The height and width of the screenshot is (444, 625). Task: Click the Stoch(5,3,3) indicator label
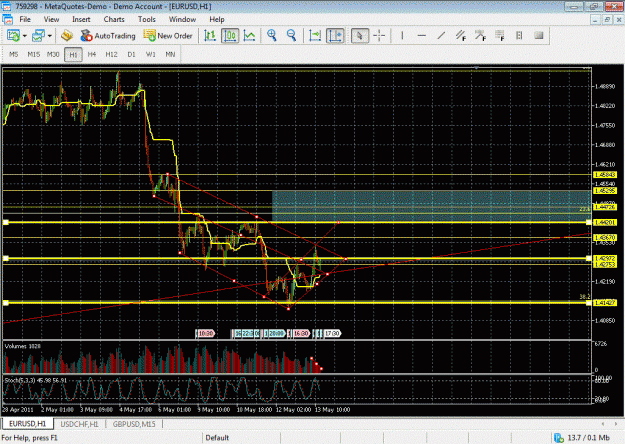35,380
